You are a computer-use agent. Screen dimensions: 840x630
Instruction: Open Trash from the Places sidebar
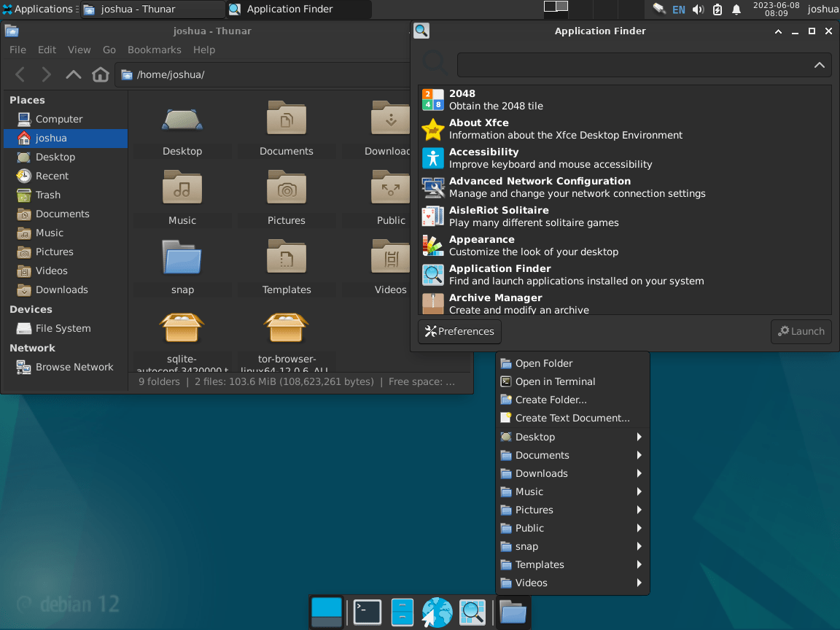click(x=47, y=195)
